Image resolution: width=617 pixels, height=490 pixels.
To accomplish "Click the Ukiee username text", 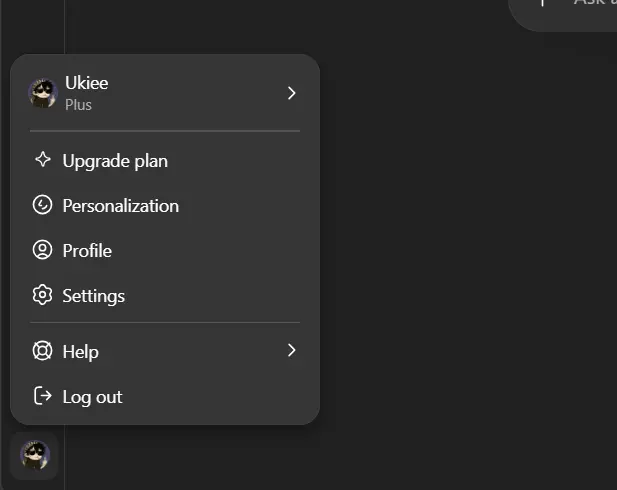I will 87,83.
